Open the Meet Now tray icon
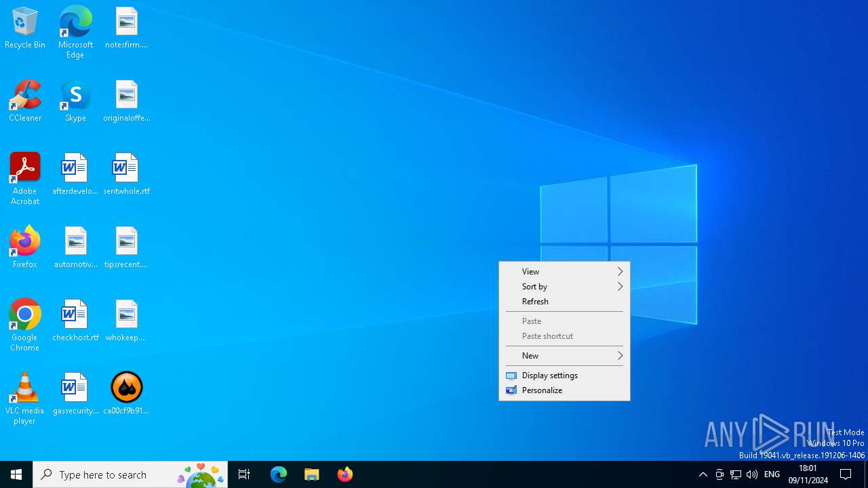 click(719, 474)
